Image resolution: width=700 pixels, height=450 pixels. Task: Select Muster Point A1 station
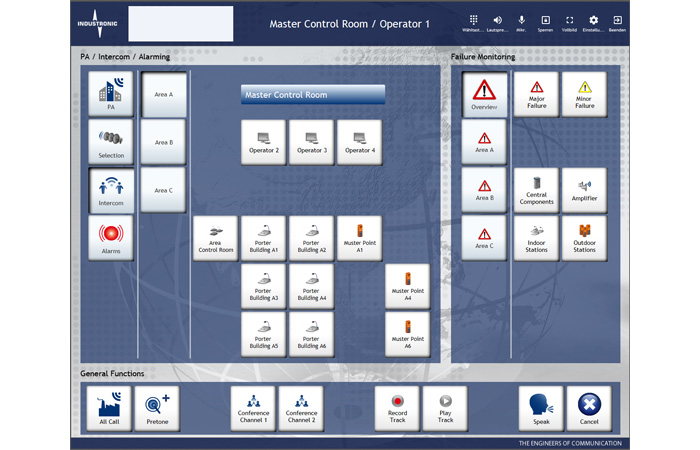359,238
